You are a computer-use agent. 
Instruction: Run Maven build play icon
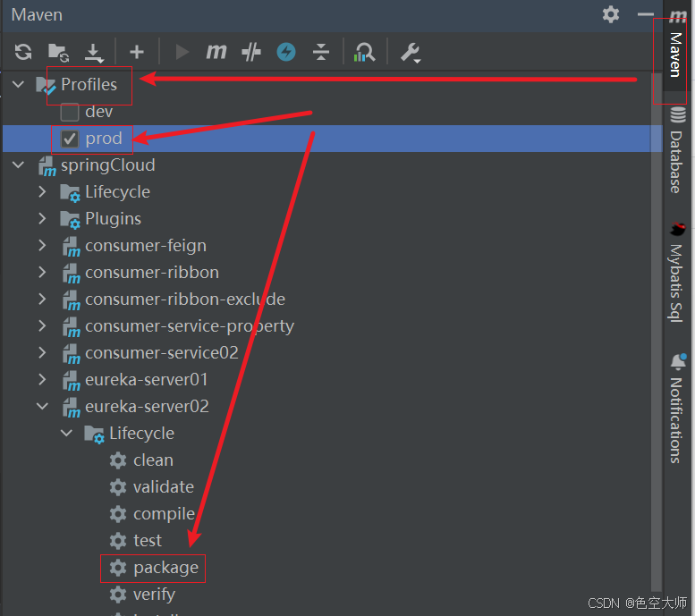182,52
